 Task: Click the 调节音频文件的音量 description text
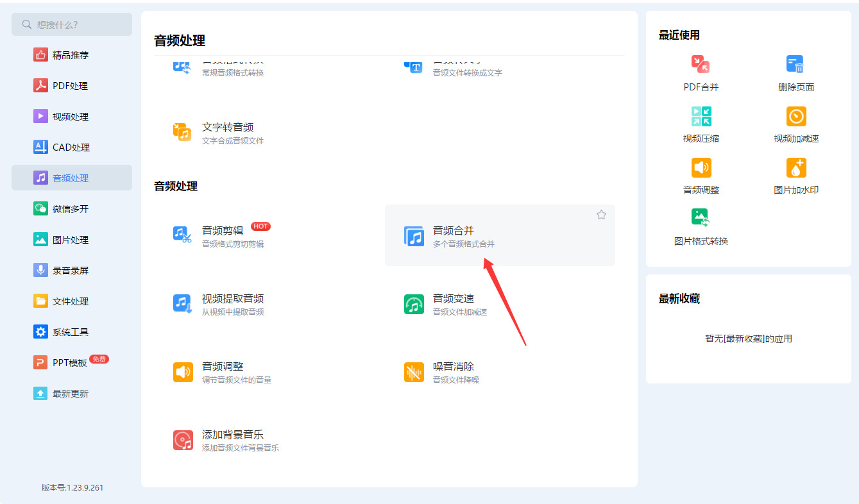click(237, 380)
